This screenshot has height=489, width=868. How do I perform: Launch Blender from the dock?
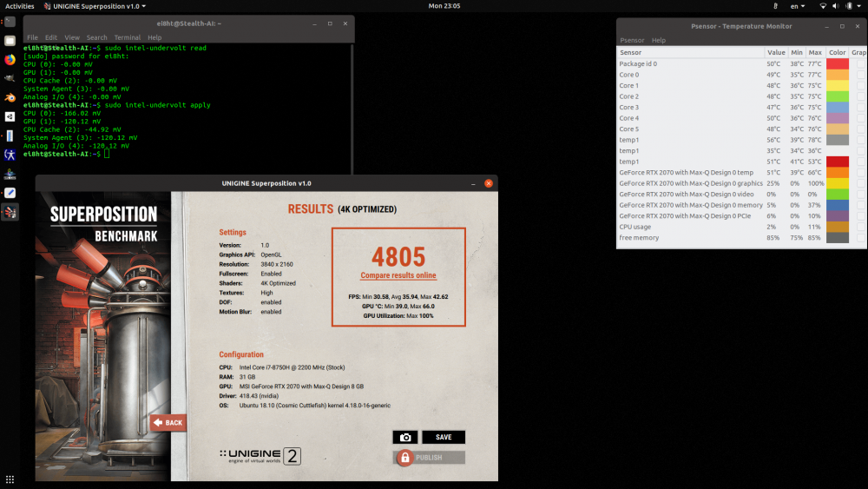10,97
